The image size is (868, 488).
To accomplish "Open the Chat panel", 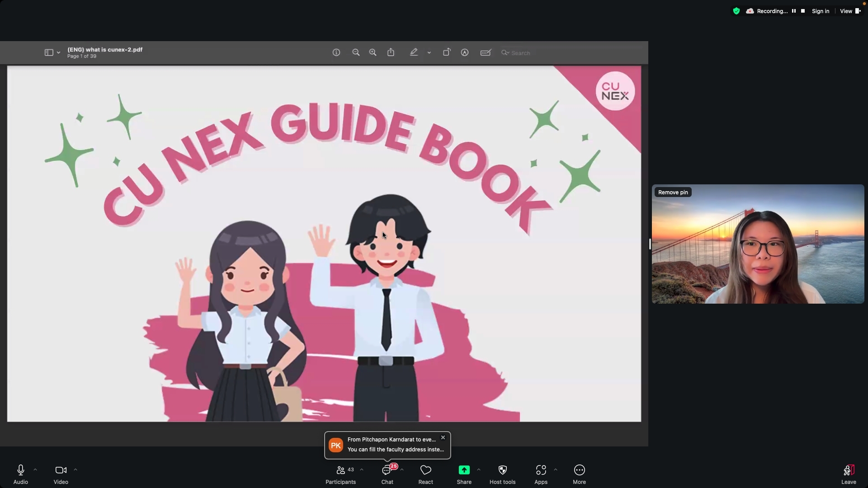I will 387,470.
